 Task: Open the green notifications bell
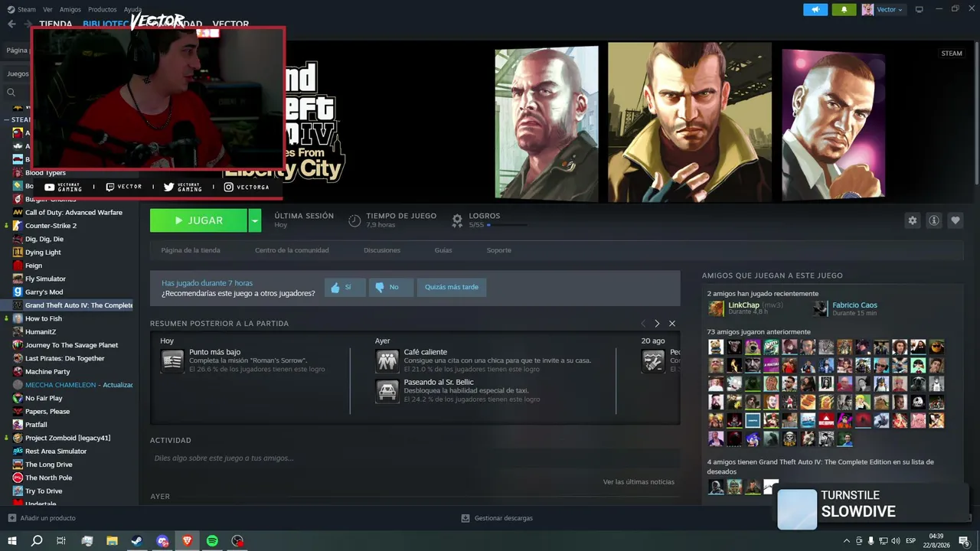click(844, 9)
